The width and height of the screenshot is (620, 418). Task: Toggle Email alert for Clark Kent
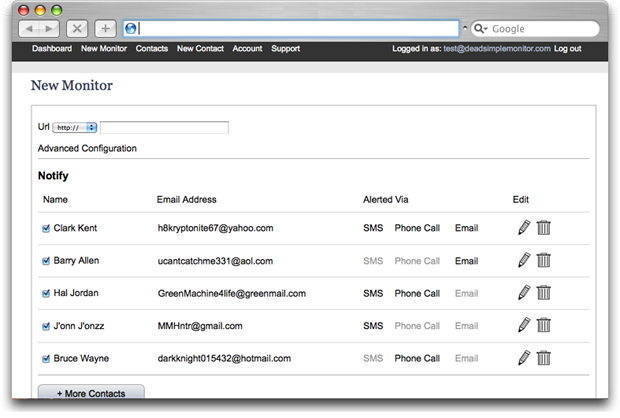click(467, 228)
